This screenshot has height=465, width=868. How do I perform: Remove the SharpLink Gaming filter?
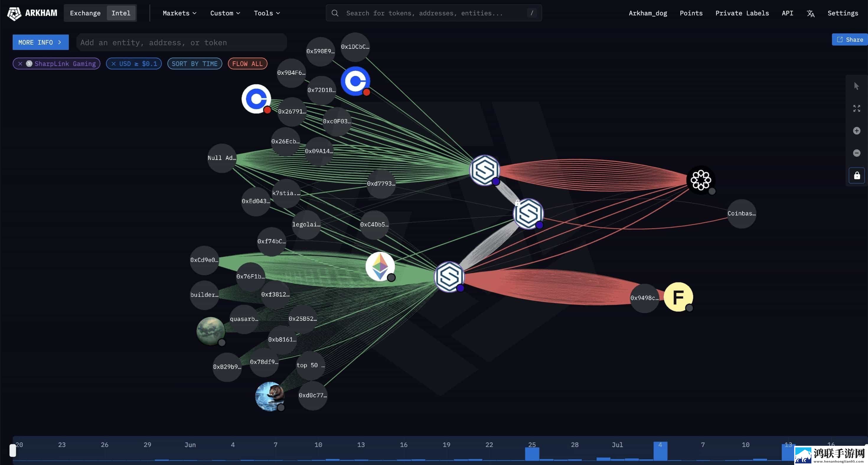[x=20, y=64]
